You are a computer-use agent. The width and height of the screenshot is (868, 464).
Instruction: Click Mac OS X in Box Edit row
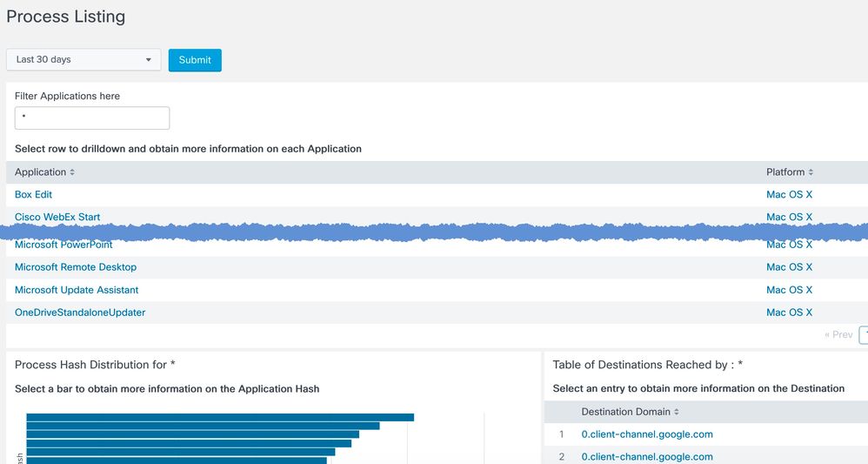pos(790,195)
